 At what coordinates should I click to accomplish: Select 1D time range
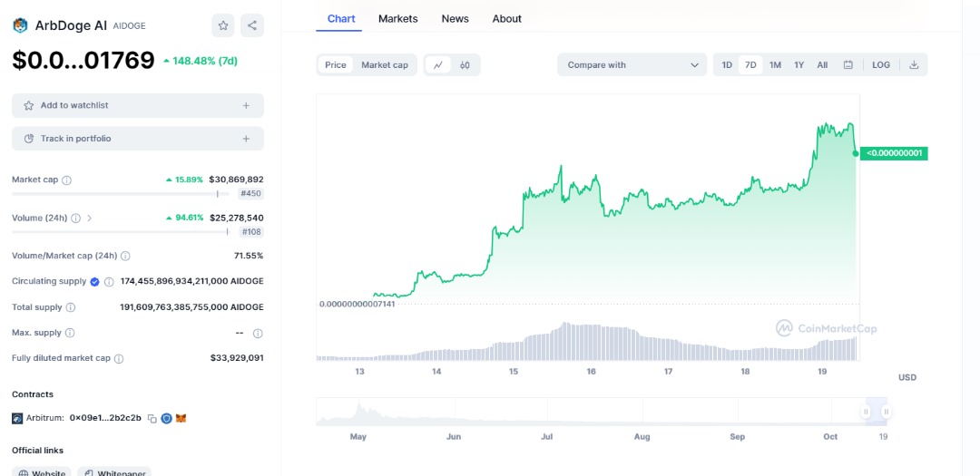pyautogui.click(x=727, y=65)
